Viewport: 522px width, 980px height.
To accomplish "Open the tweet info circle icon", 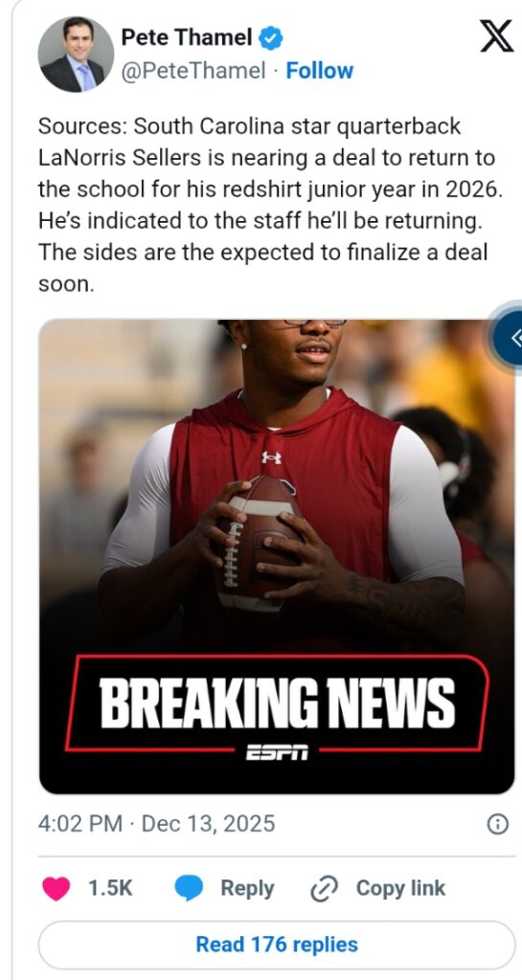I will tap(497, 824).
